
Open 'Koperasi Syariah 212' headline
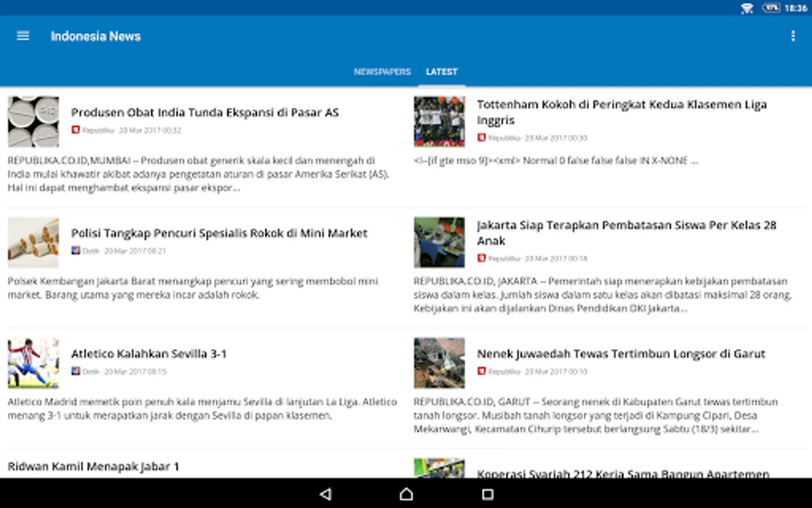coord(623,474)
